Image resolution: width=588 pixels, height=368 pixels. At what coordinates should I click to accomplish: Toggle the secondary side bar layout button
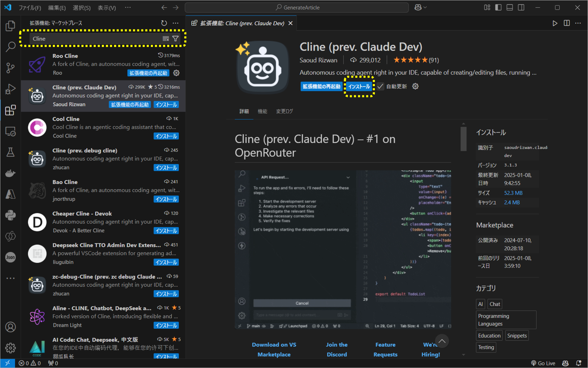(521, 7)
